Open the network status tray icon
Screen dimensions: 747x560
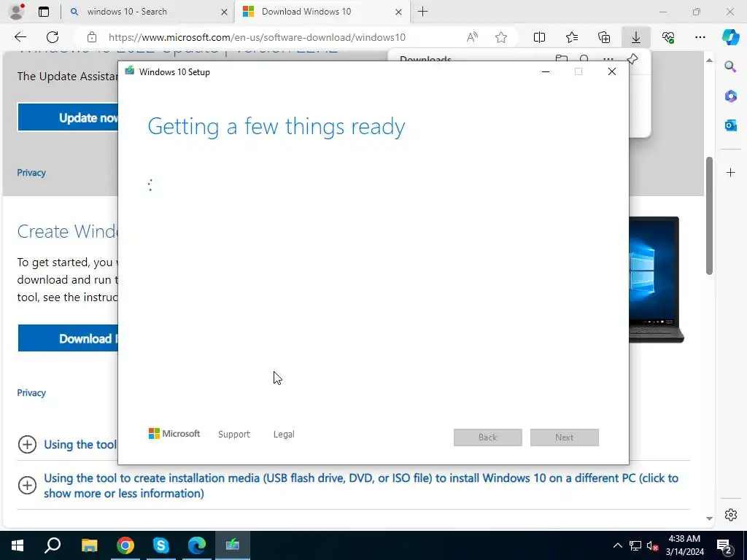tap(635, 545)
